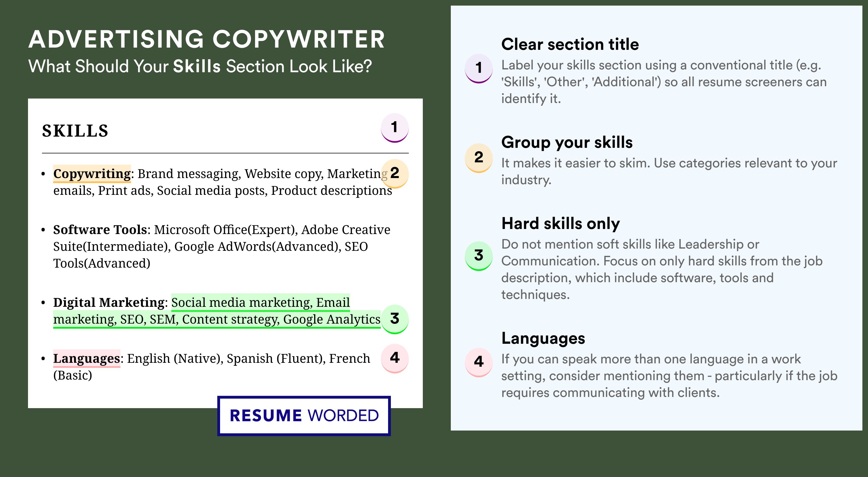This screenshot has width=868, height=477.
Task: Click 'It makes it easier to skim' paragraph
Action: [x=669, y=172]
